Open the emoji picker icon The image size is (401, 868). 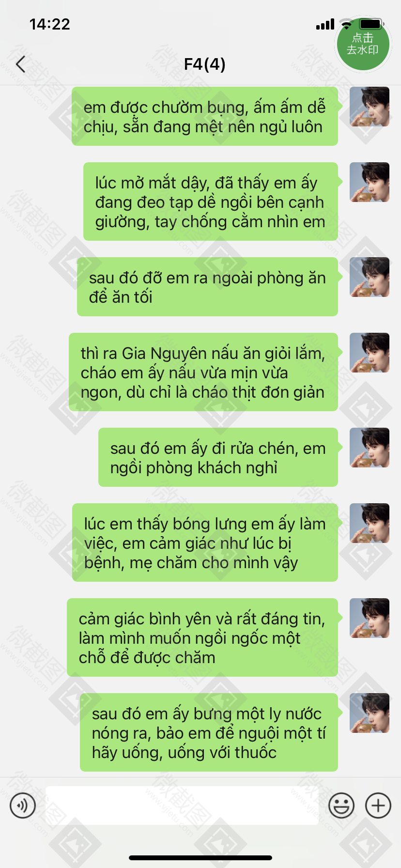point(341,806)
